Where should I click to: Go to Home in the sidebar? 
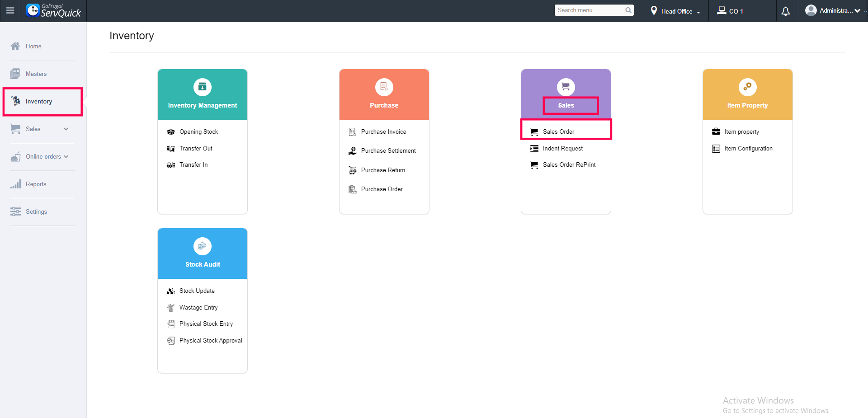point(33,46)
